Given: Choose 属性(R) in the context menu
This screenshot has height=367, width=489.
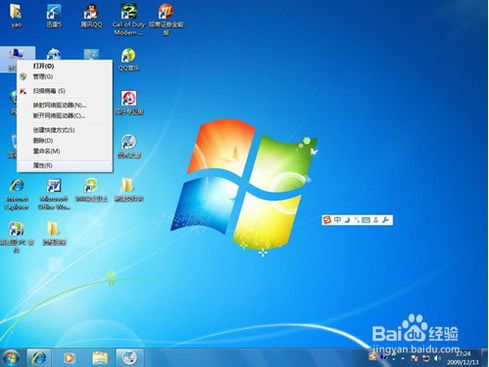Looking at the screenshot, I should (42, 166).
